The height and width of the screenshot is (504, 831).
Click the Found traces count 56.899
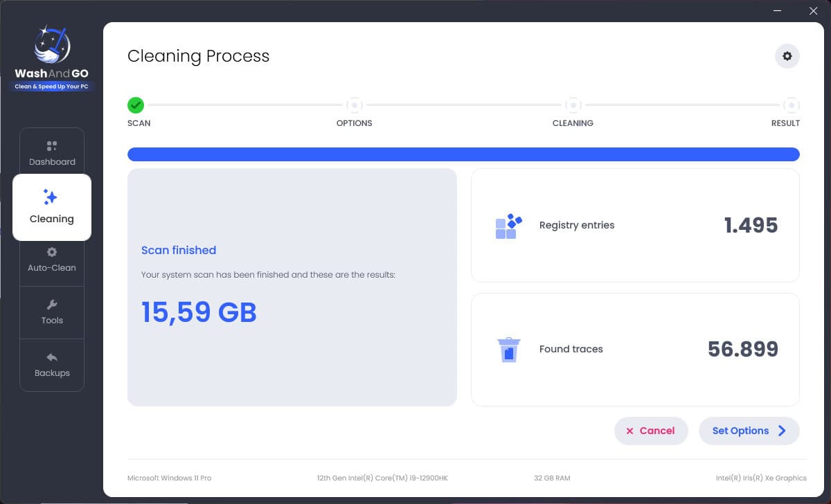[742, 350]
